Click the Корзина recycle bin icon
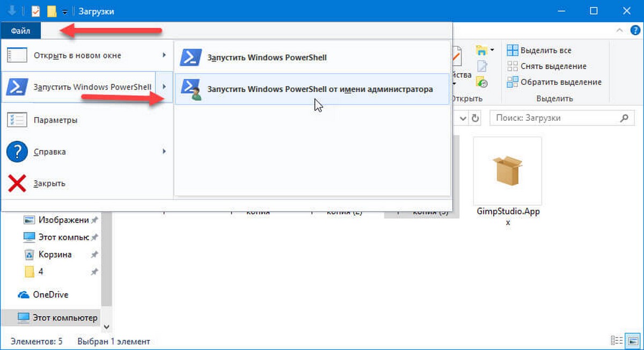 [30, 254]
